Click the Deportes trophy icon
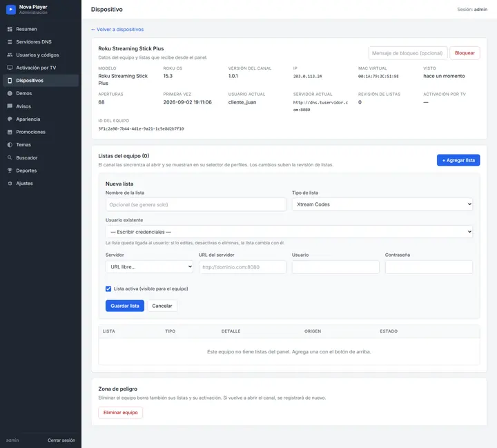 pyautogui.click(x=10, y=171)
